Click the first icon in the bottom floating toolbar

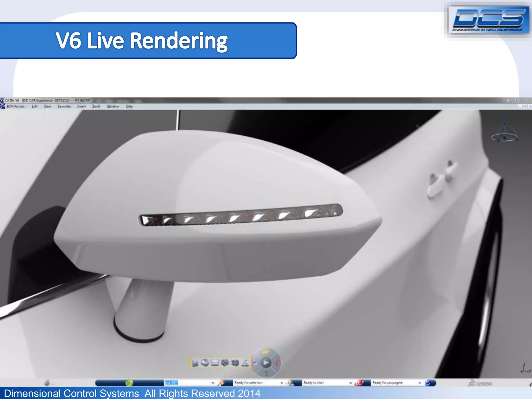(x=195, y=363)
